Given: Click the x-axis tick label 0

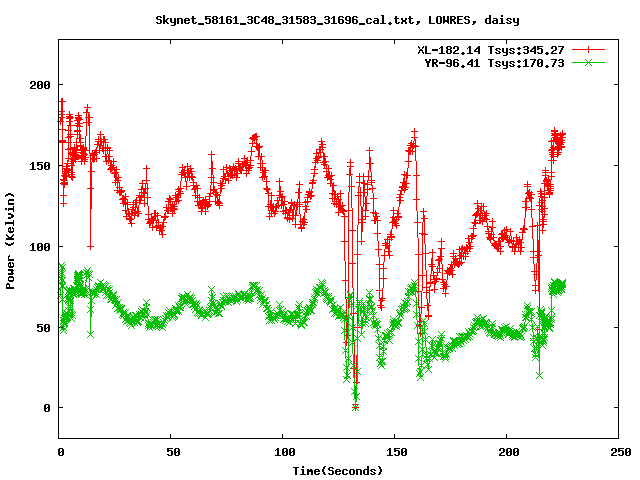Looking at the screenshot, I should 61,452.
